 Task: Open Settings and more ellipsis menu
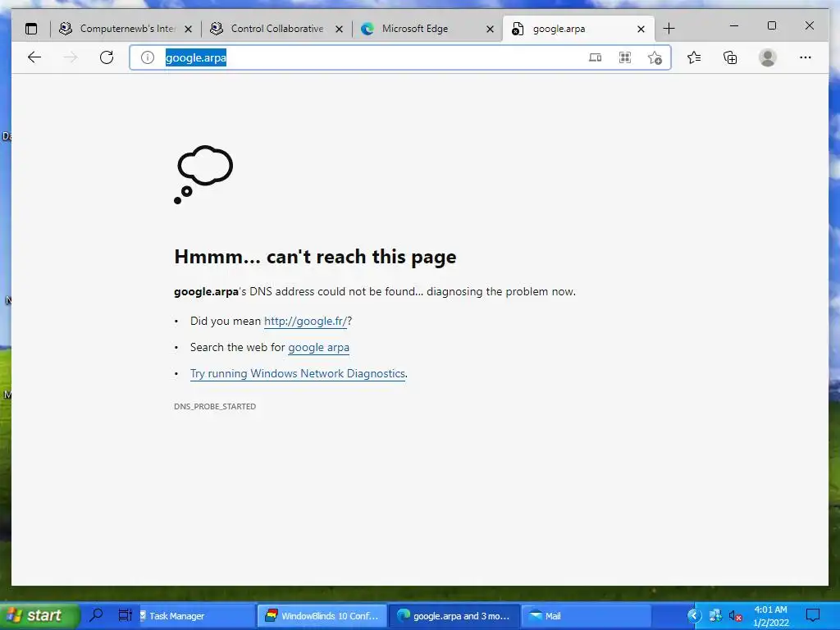click(806, 57)
